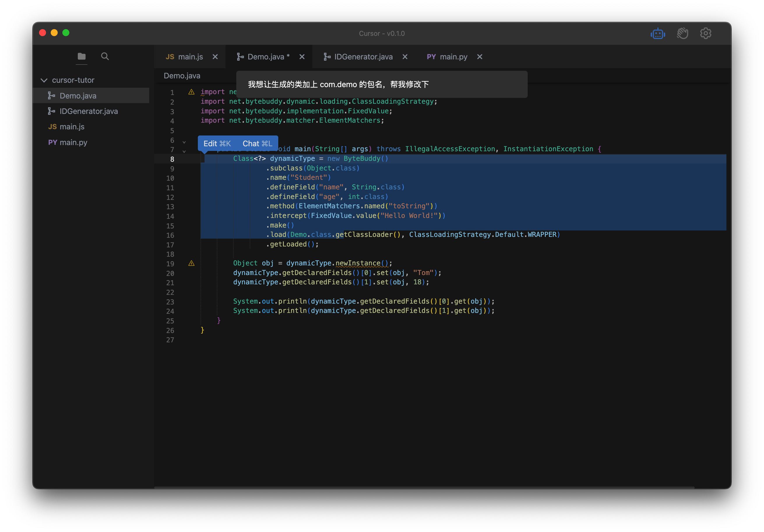Open the AI robot assistant icon
The height and width of the screenshot is (532, 764).
tap(658, 34)
